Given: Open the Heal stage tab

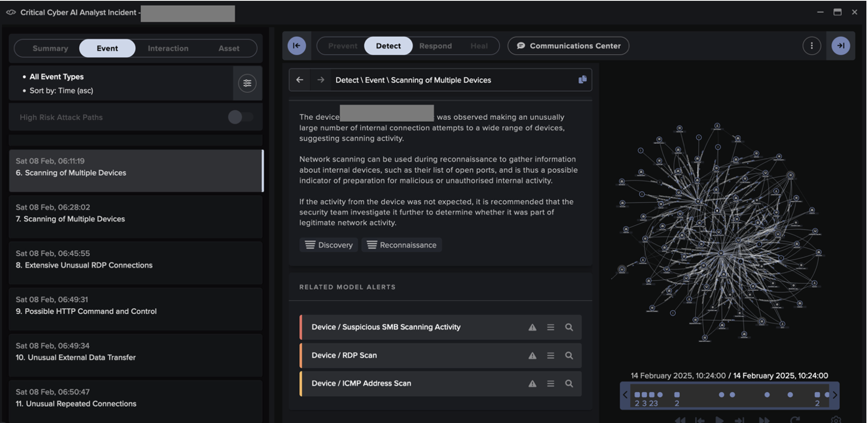Looking at the screenshot, I should point(479,46).
